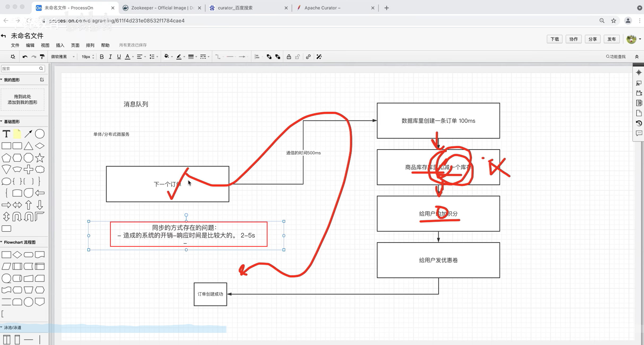The image size is (644, 345).
Task: Open the 插入 menu
Action: (x=60, y=45)
